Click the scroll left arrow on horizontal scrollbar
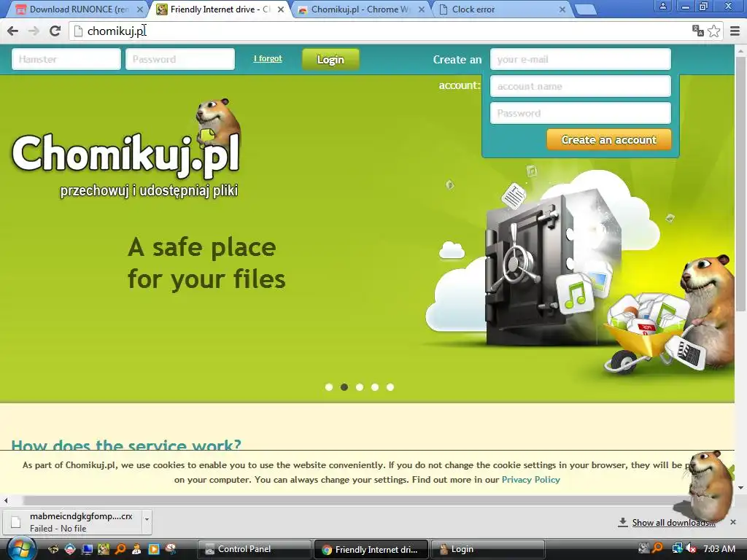This screenshot has width=747, height=560. 6,500
